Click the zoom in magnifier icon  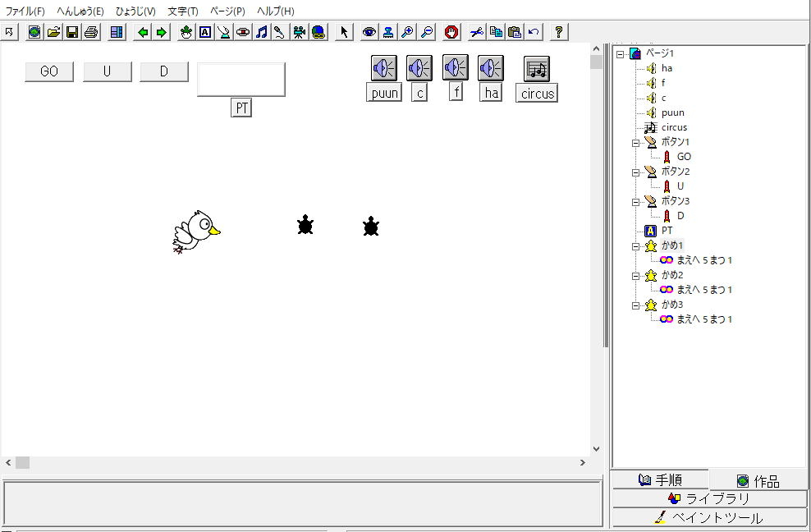(x=408, y=32)
